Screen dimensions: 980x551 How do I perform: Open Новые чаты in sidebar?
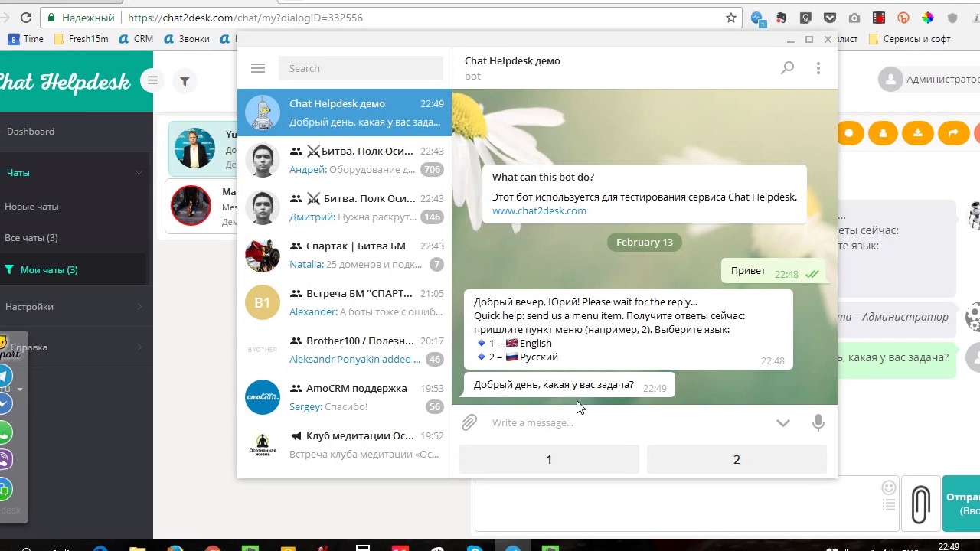tap(31, 207)
